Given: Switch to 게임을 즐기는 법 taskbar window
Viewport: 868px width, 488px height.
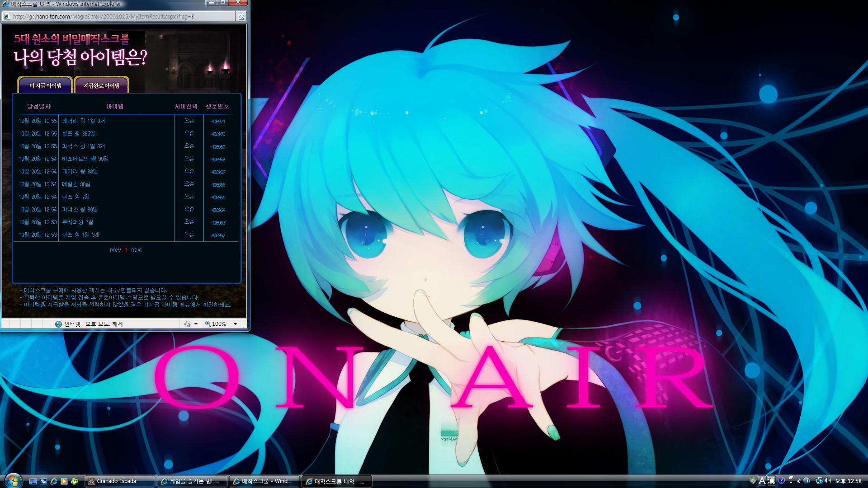Looking at the screenshot, I should tap(193, 481).
